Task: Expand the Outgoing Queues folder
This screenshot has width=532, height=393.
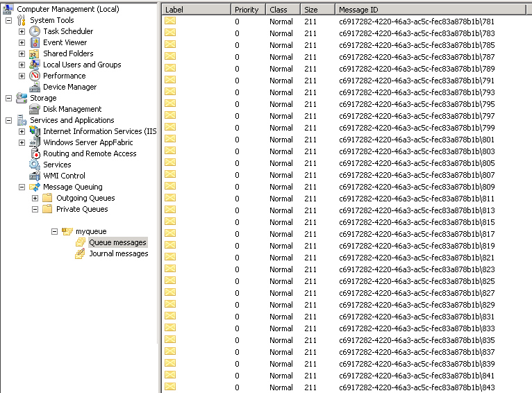Action: 35,198
